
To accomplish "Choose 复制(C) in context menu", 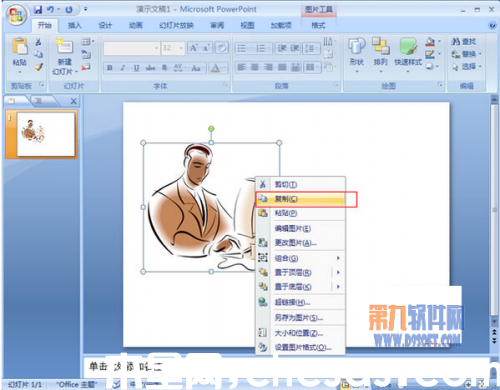I will tap(300, 199).
